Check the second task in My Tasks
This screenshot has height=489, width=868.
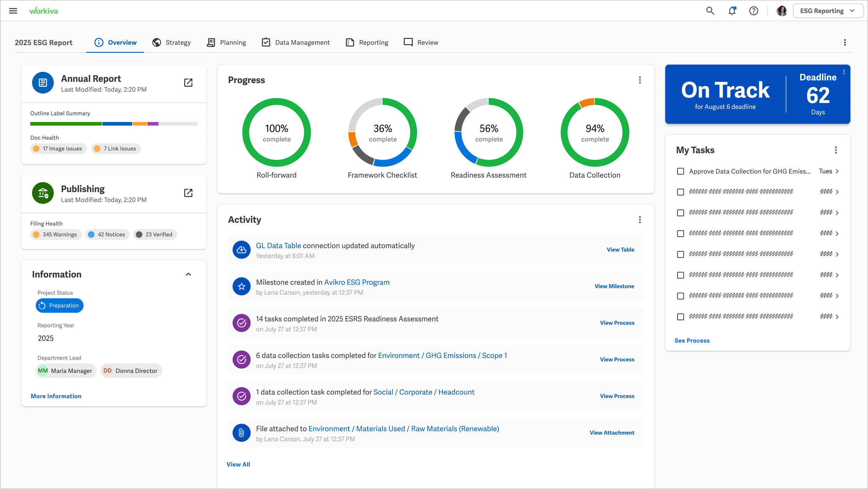[681, 192]
